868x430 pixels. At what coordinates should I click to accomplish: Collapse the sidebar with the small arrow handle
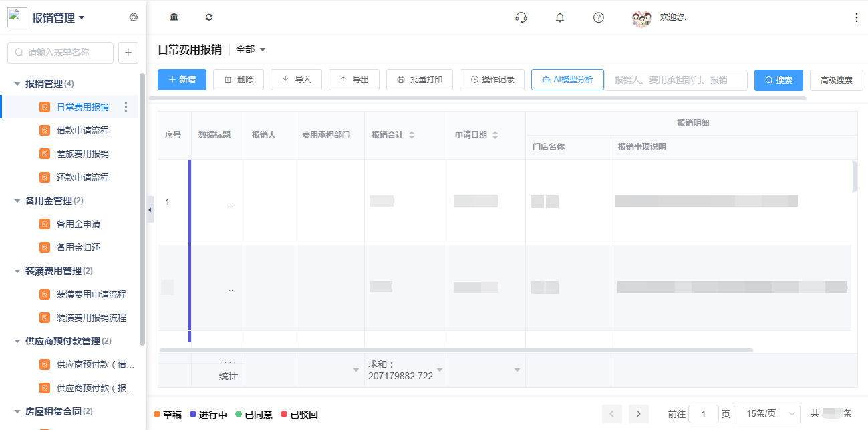pos(150,210)
